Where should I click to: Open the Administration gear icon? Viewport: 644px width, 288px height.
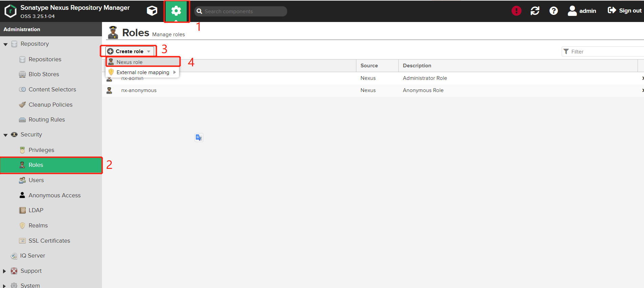pyautogui.click(x=176, y=11)
